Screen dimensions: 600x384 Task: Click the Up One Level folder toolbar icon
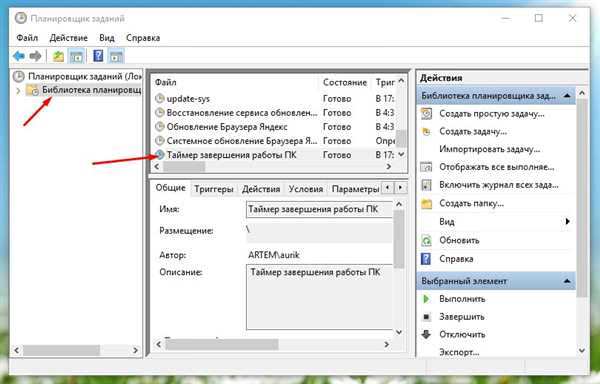58,57
